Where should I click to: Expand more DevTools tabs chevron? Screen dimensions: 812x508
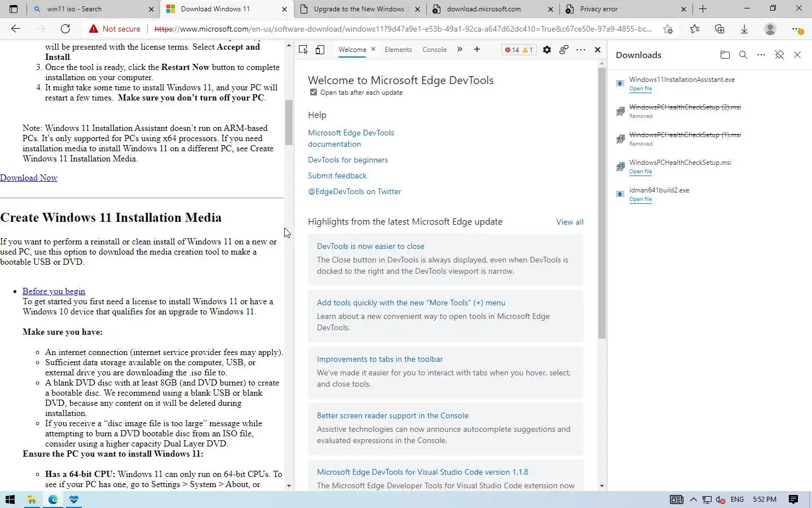coord(460,50)
